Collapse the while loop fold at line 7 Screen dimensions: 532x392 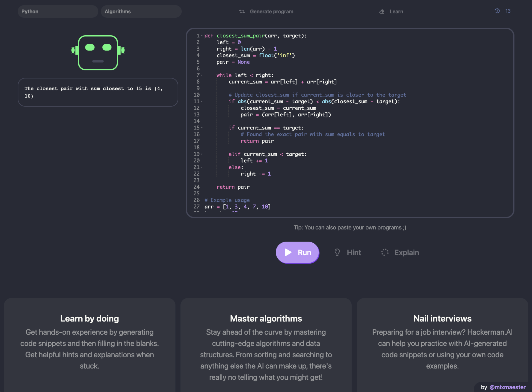click(202, 75)
